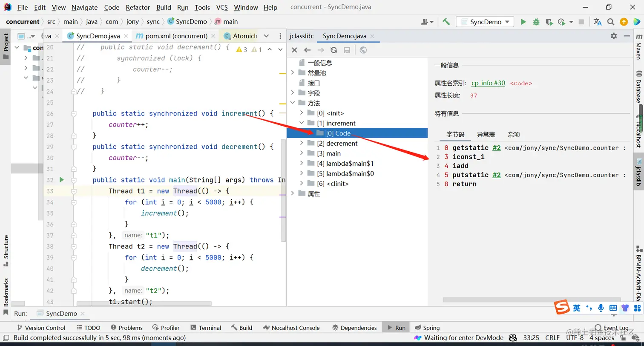Close the SyncDemo.java editor tab
Viewport: 644px width, 346px height.
click(x=126, y=36)
